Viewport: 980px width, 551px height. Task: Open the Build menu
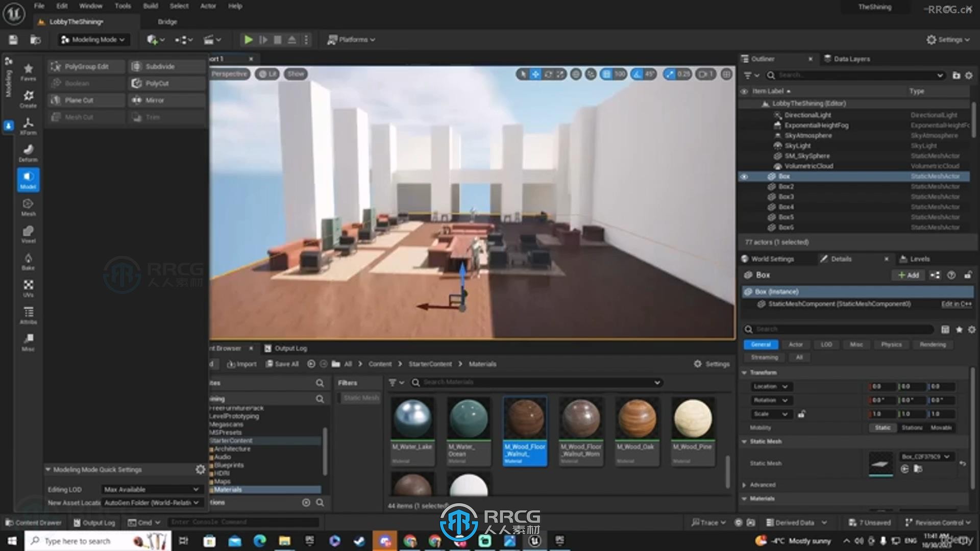point(150,6)
